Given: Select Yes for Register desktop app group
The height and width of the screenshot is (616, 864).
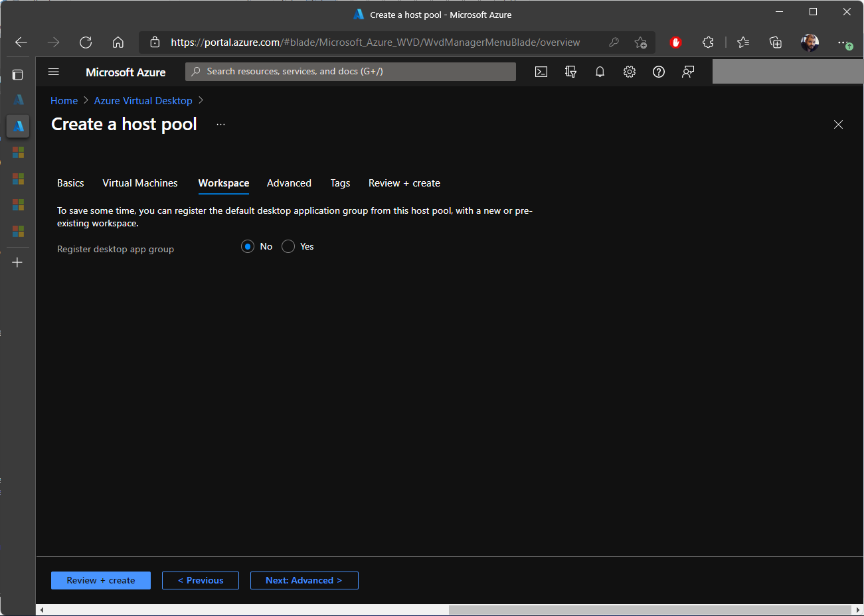Looking at the screenshot, I should tap(288, 246).
